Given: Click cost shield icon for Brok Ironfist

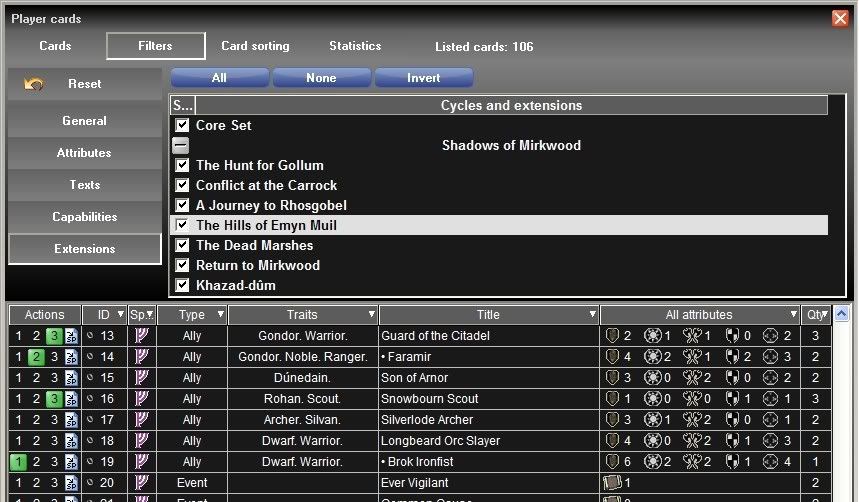Looking at the screenshot, I should pyautogui.click(x=612, y=462).
